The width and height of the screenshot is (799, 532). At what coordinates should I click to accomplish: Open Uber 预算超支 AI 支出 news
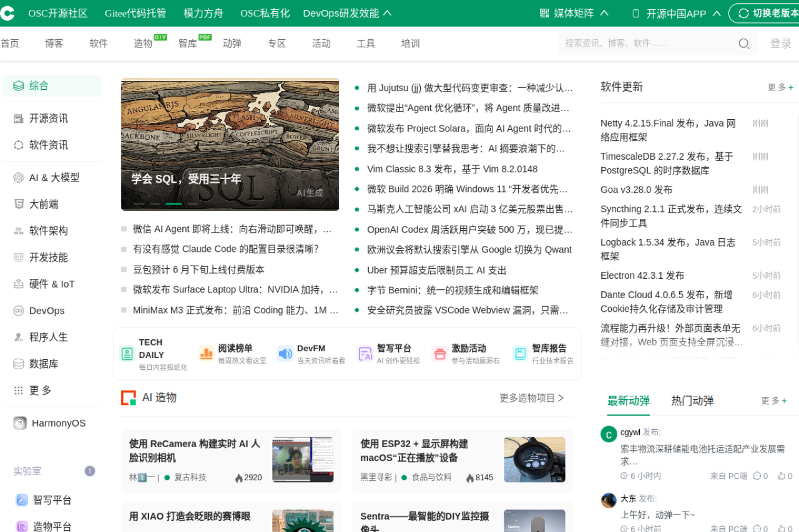pyautogui.click(x=436, y=270)
